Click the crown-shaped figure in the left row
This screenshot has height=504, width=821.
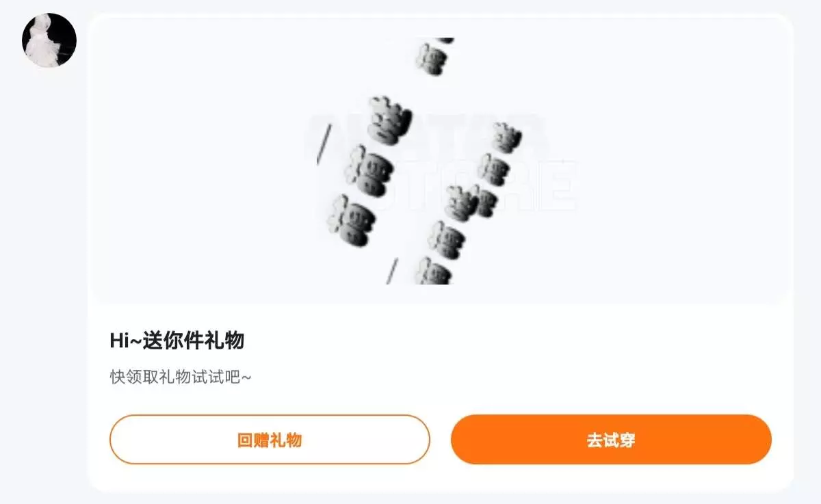[390, 119]
